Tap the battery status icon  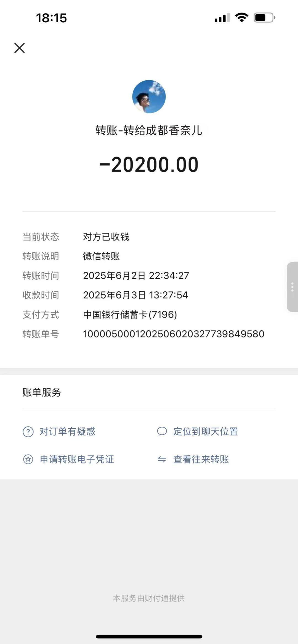coord(265,18)
